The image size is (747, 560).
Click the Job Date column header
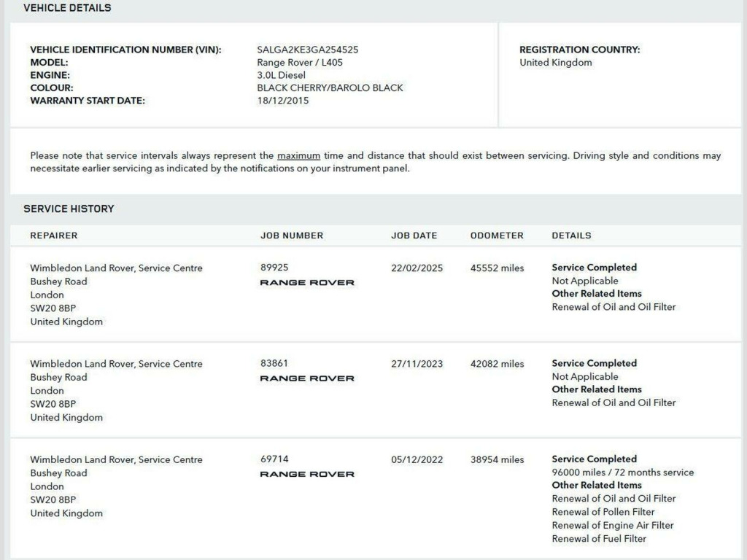(414, 236)
